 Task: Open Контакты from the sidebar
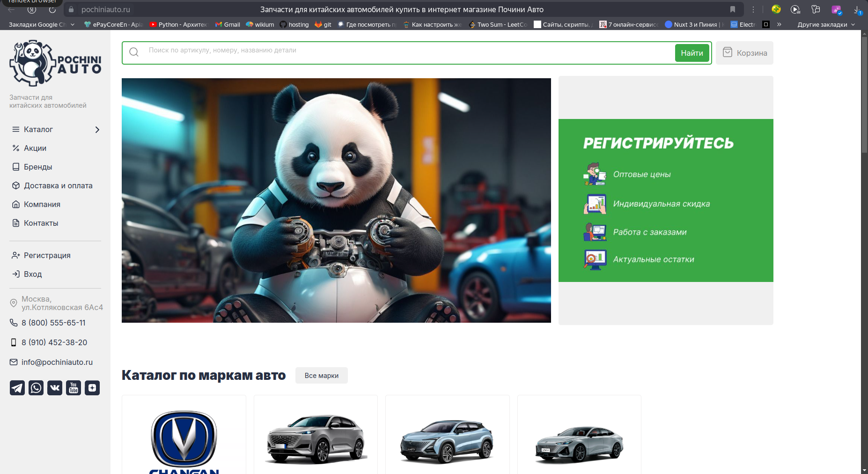[x=41, y=223]
